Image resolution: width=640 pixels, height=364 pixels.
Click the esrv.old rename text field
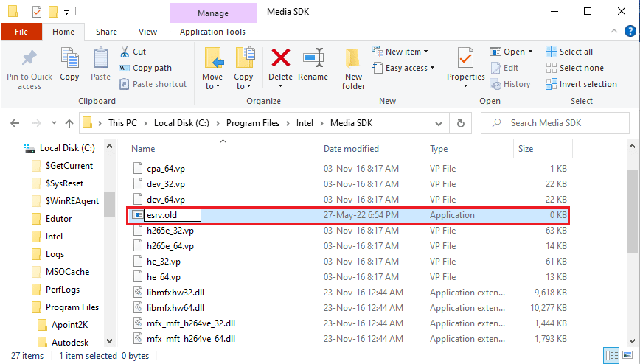[173, 215]
